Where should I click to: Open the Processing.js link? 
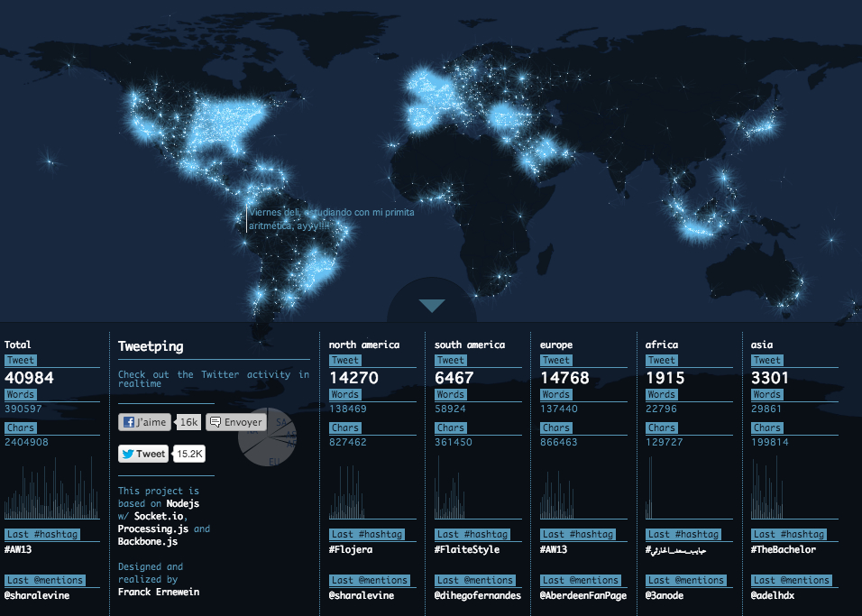point(152,529)
